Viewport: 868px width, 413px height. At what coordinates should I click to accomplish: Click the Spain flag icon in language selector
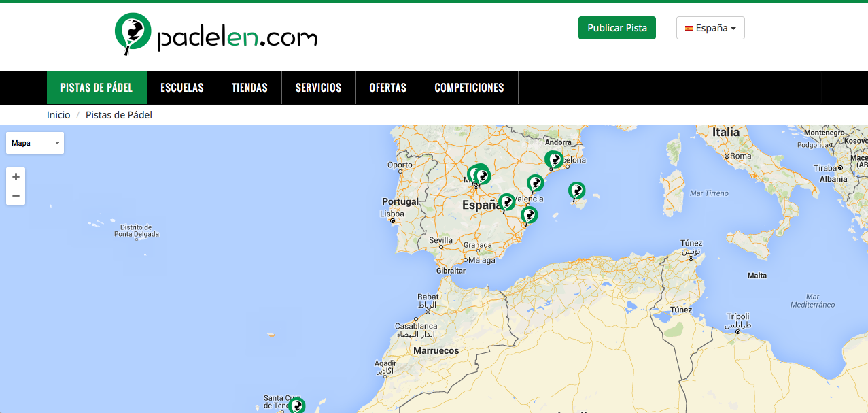pyautogui.click(x=689, y=28)
